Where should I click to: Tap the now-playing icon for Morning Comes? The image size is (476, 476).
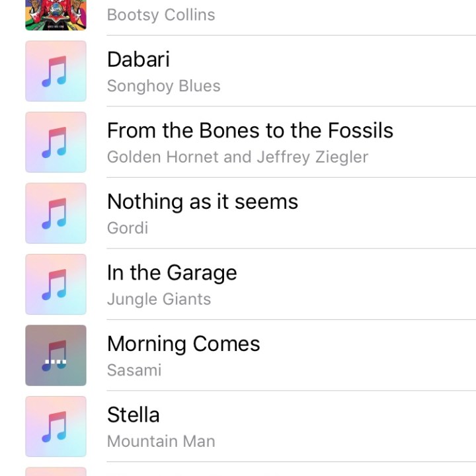(x=56, y=356)
